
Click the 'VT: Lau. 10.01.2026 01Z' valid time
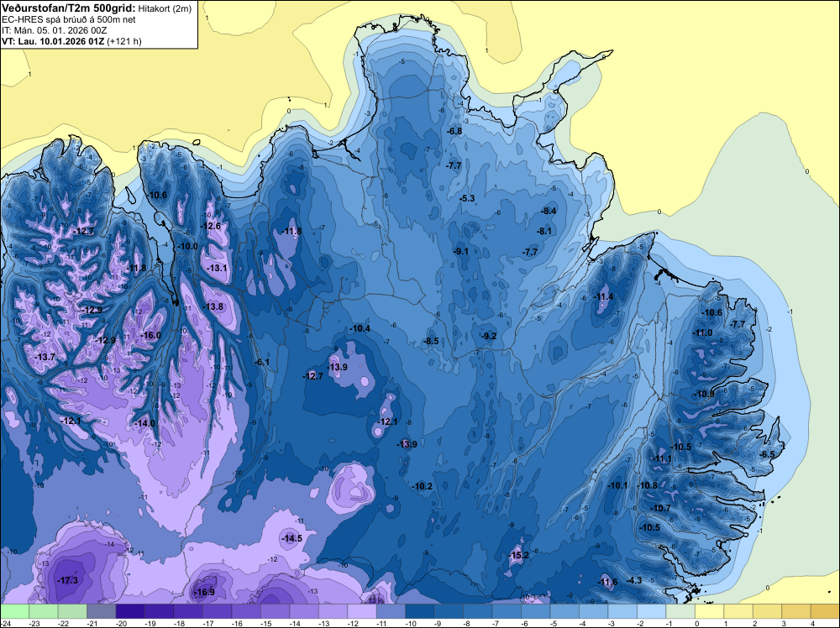coord(53,41)
